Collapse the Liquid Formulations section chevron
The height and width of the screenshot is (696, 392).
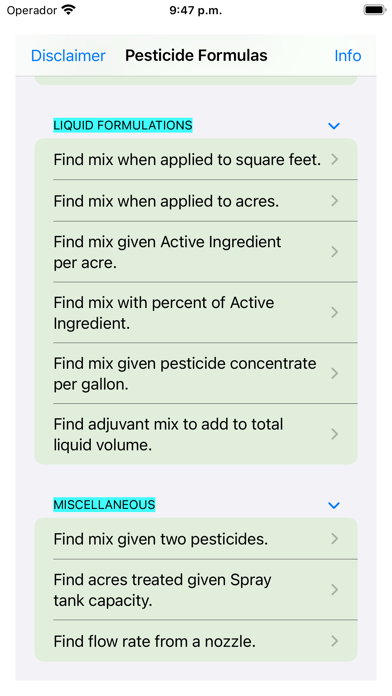tap(334, 126)
